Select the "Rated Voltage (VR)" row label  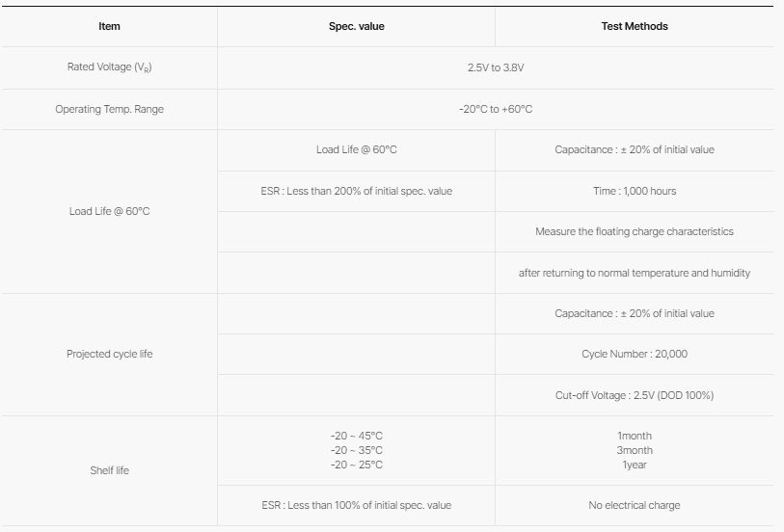point(109,67)
